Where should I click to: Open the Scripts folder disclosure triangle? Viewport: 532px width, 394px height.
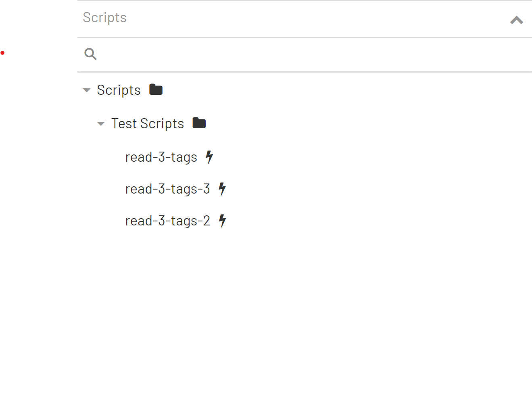(87, 90)
